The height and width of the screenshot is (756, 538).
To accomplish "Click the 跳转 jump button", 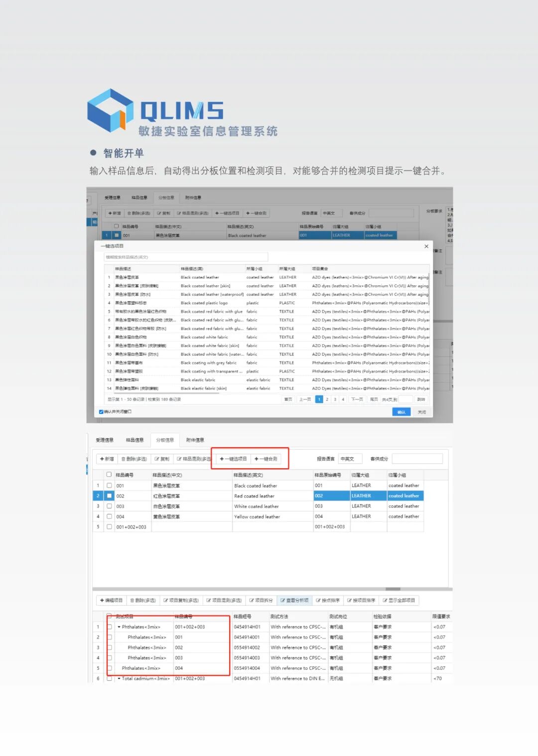I will (421, 399).
